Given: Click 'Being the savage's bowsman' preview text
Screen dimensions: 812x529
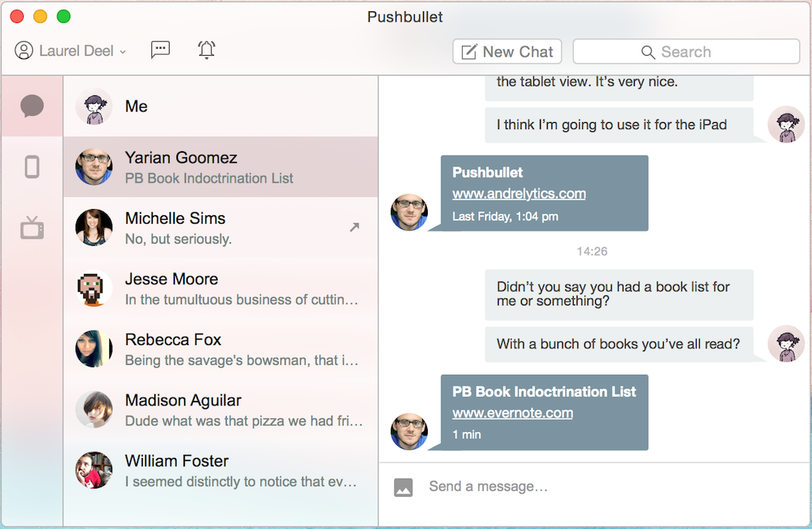Looking at the screenshot, I should pyautogui.click(x=241, y=360).
